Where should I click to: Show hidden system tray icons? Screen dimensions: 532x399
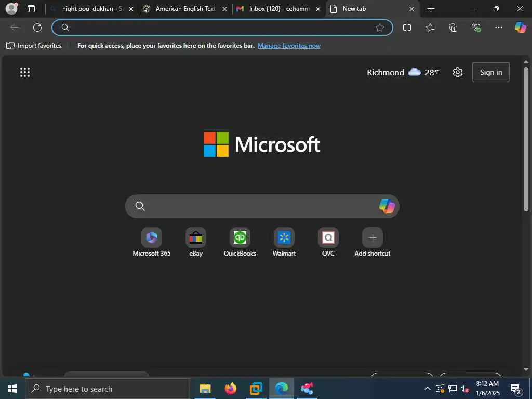click(428, 389)
